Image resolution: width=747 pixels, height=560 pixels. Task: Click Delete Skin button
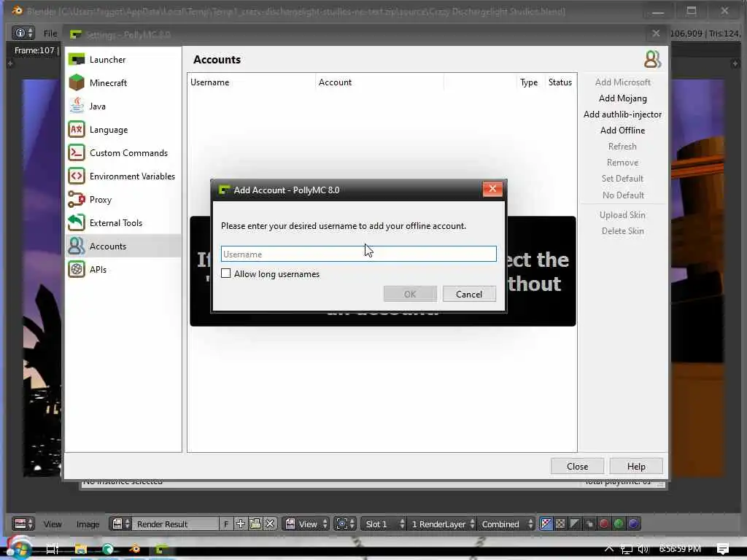click(x=623, y=231)
